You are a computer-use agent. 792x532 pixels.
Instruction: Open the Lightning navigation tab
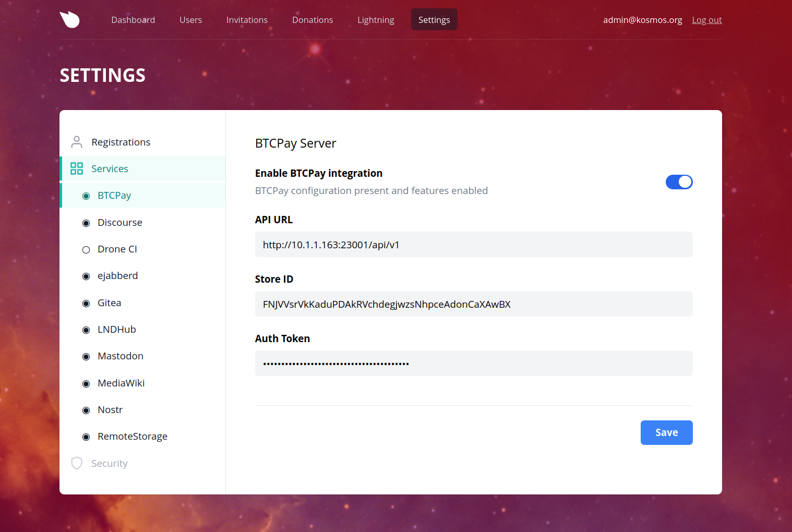[376, 20]
